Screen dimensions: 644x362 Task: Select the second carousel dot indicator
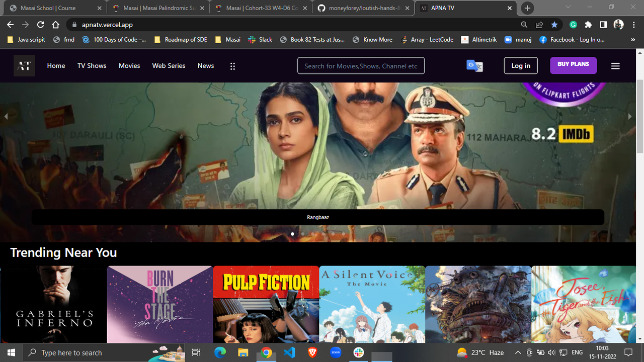point(302,234)
